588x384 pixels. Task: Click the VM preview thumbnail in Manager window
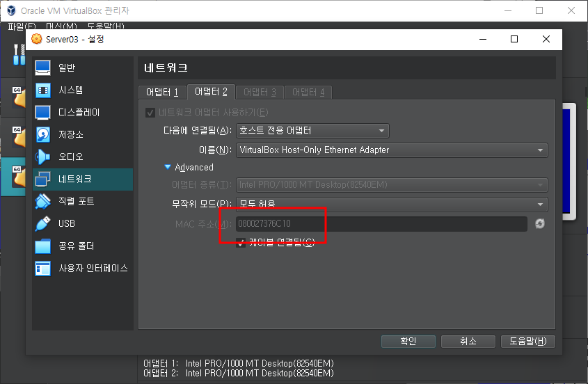click(569, 162)
